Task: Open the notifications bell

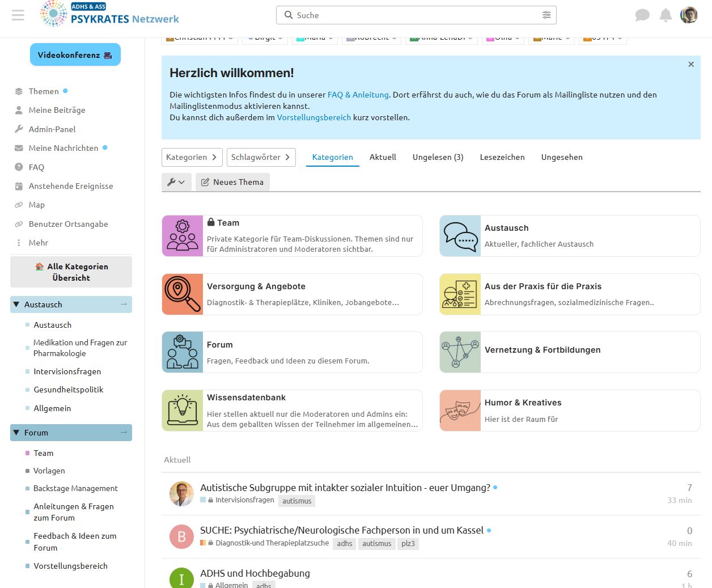Action: (666, 15)
